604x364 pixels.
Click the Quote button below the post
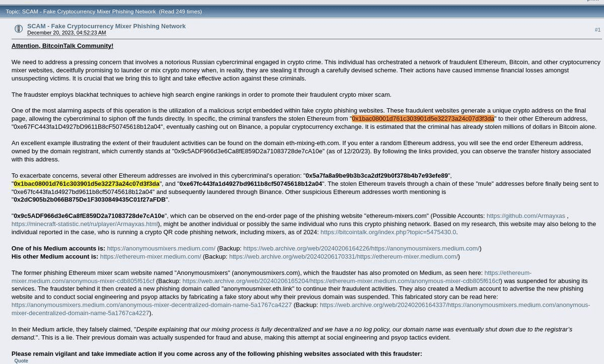(x=21, y=360)
